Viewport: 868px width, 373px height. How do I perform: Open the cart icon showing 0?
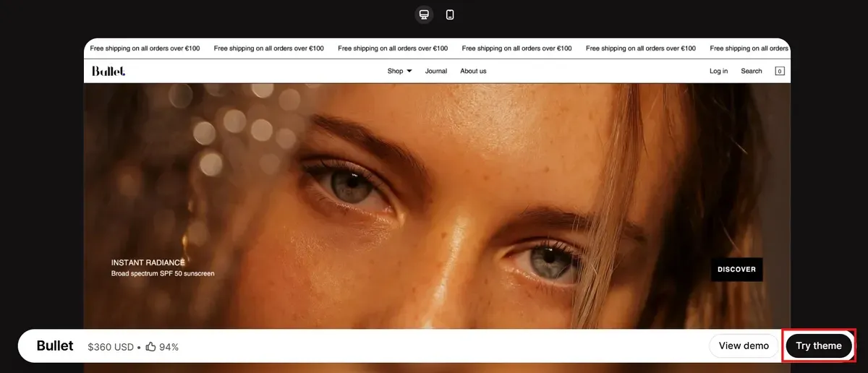[x=780, y=71]
